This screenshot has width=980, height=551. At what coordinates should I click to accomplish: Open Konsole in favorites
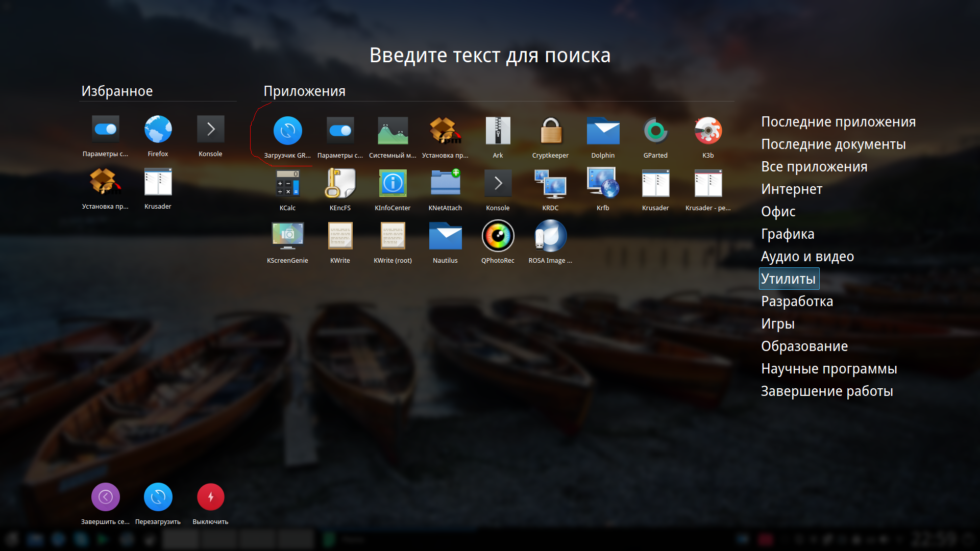(x=210, y=130)
